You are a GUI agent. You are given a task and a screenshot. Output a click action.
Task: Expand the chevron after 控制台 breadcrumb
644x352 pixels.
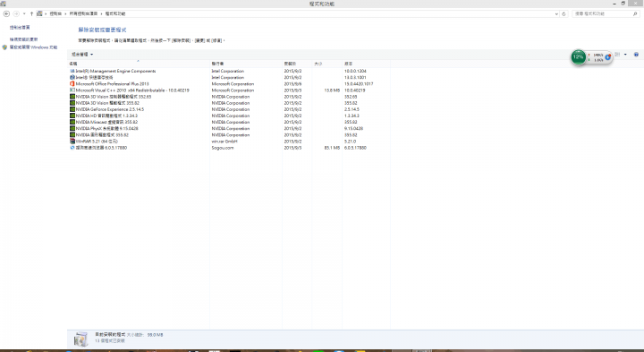pyautogui.click(x=65, y=13)
